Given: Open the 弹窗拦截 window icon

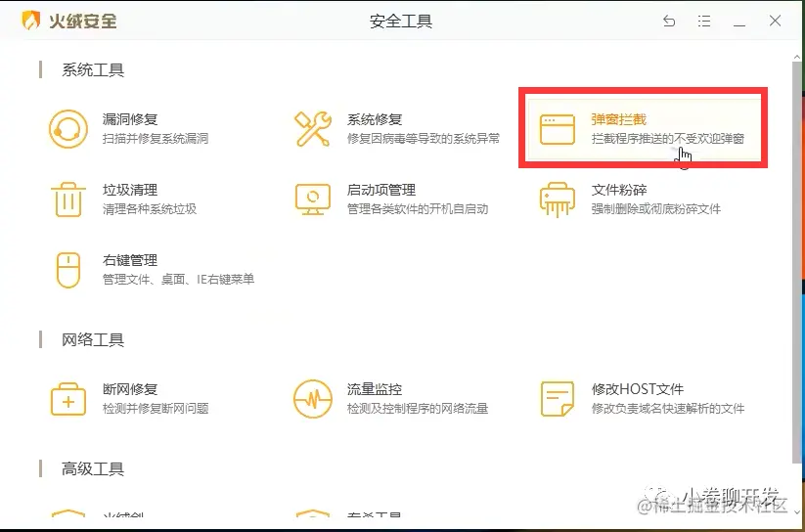Looking at the screenshot, I should coord(557,129).
